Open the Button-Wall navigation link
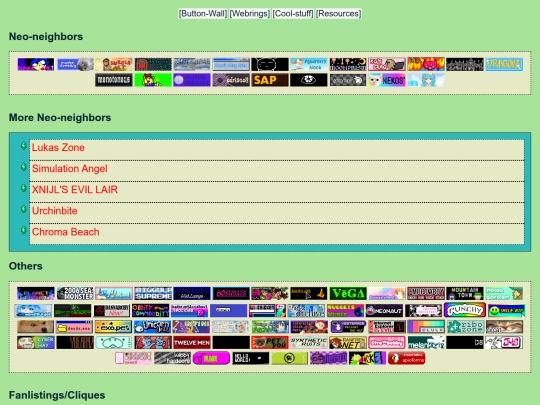The image size is (540, 405). (x=202, y=14)
